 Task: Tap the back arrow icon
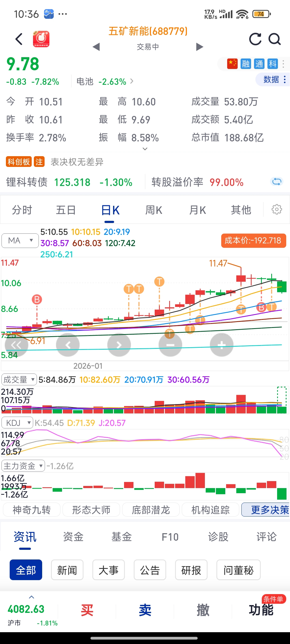(19, 39)
